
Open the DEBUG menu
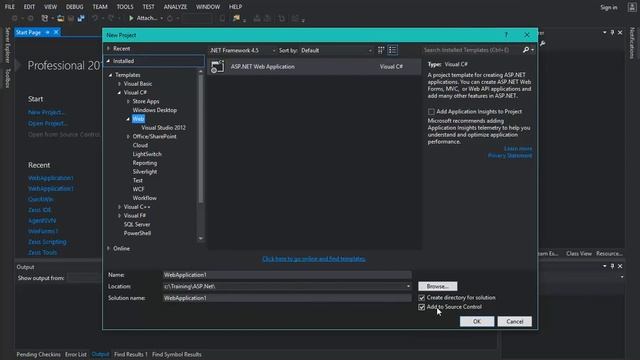[x=75, y=7]
